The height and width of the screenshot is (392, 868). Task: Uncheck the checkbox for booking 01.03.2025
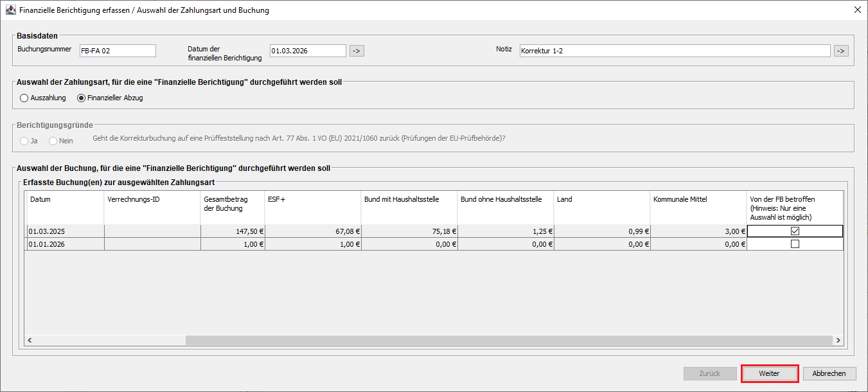coord(795,231)
